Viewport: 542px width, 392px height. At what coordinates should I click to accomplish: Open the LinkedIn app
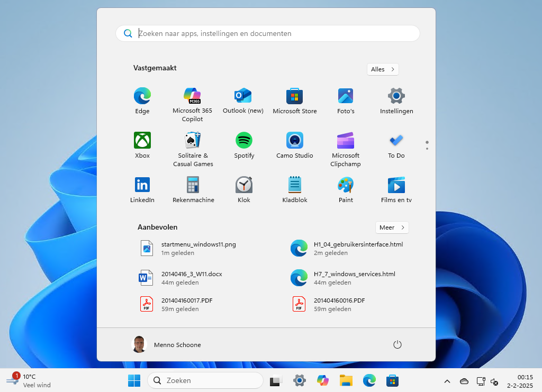pyautogui.click(x=142, y=189)
